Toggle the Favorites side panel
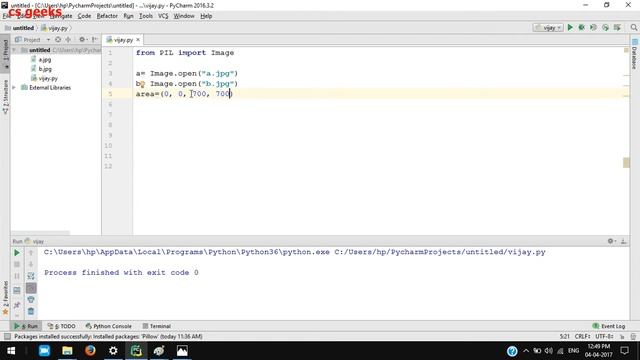 coord(5,298)
